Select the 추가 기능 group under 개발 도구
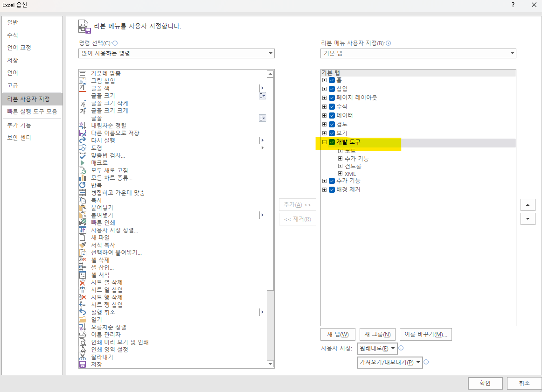 [x=357, y=159]
